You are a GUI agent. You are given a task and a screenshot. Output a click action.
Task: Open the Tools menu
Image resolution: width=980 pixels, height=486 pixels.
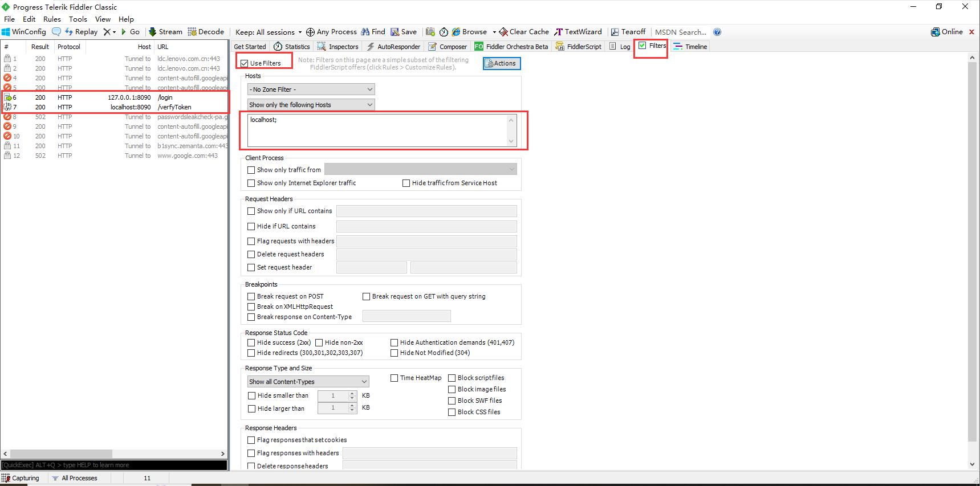(x=78, y=19)
